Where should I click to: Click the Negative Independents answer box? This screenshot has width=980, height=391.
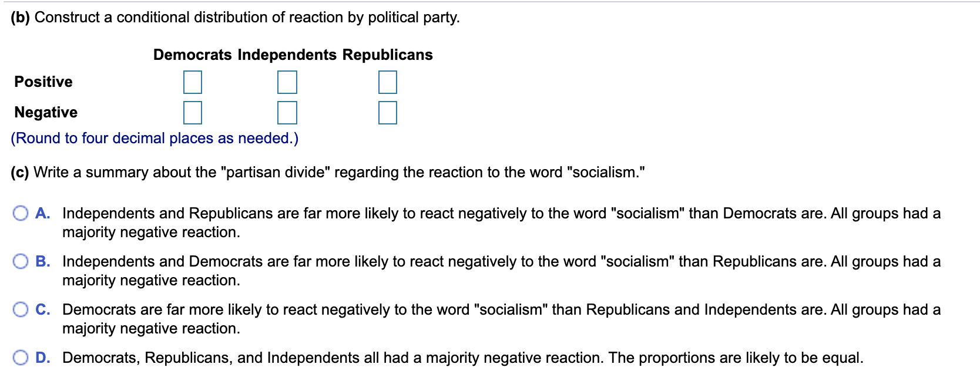point(287,113)
